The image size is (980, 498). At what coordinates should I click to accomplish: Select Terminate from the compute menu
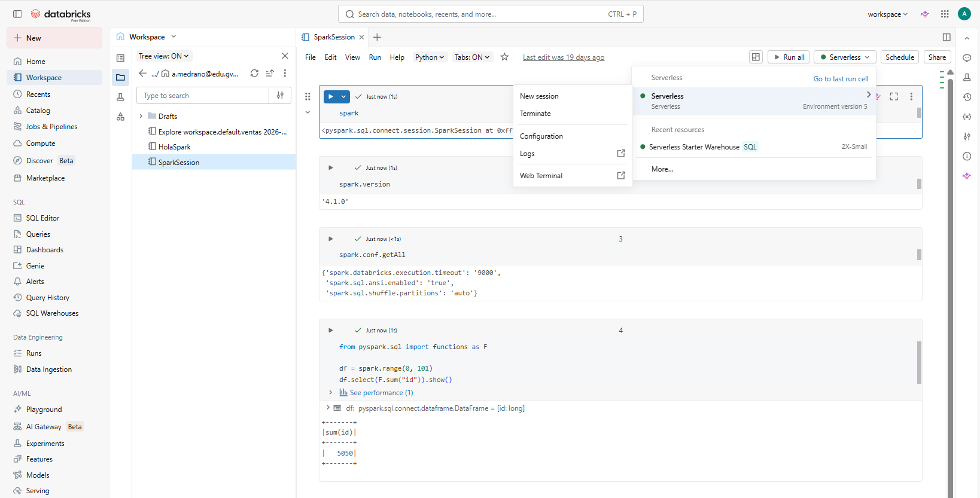point(573,114)
